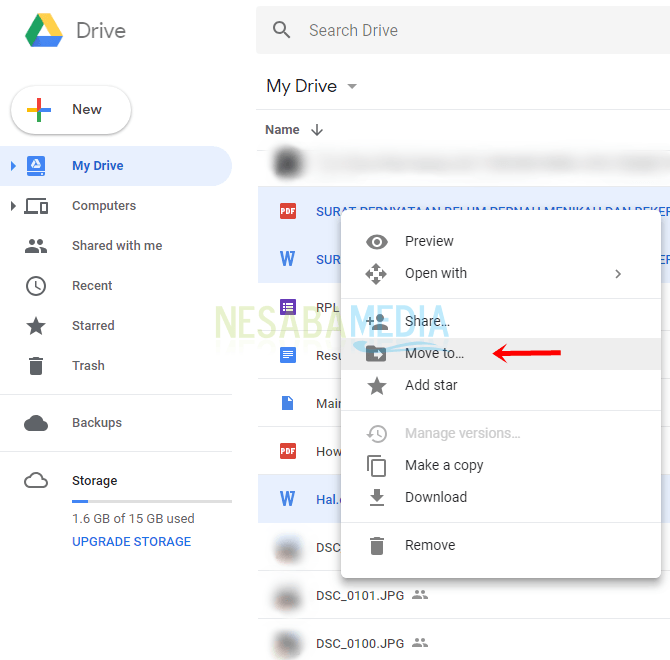
Task: Click the Recent clock icon
Action: click(x=36, y=286)
